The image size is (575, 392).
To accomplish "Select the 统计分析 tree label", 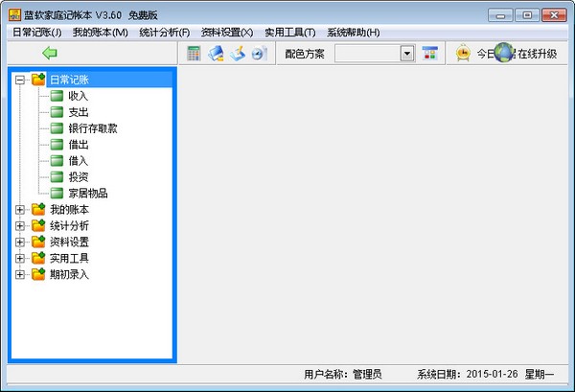I will [x=69, y=225].
